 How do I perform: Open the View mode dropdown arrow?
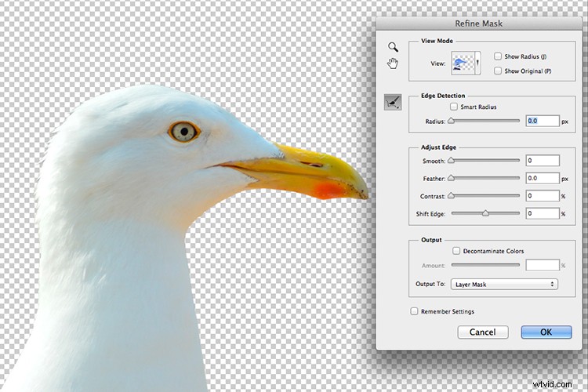pyautogui.click(x=477, y=63)
